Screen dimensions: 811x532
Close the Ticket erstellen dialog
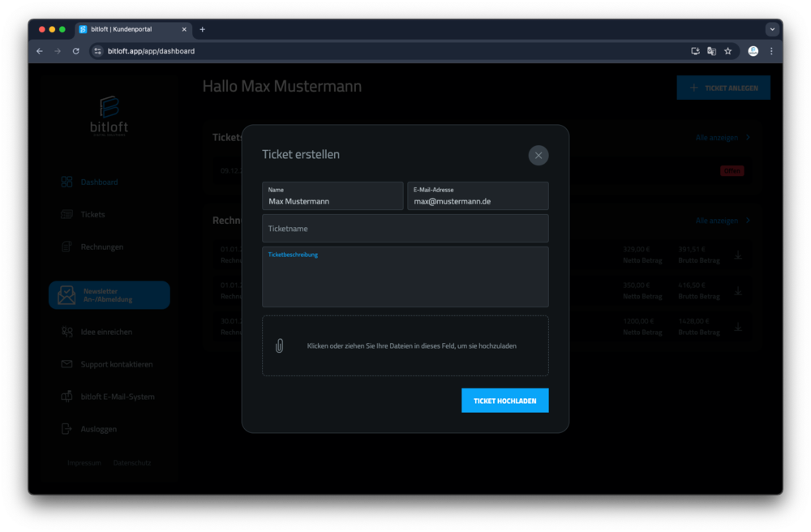tap(538, 155)
